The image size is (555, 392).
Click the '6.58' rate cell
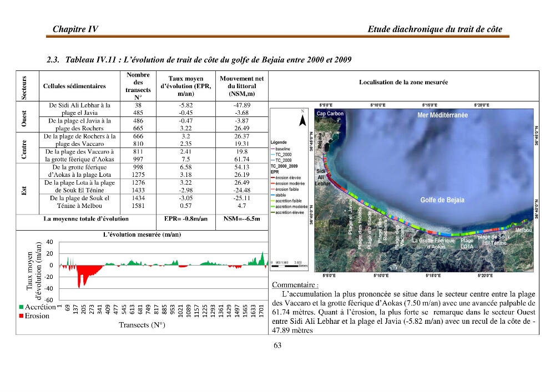[186, 167]
